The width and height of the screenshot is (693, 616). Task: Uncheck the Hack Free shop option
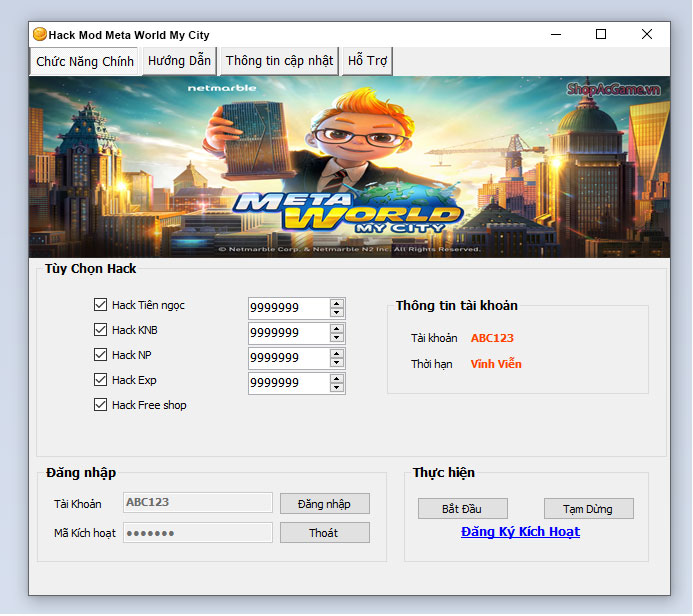click(x=100, y=405)
